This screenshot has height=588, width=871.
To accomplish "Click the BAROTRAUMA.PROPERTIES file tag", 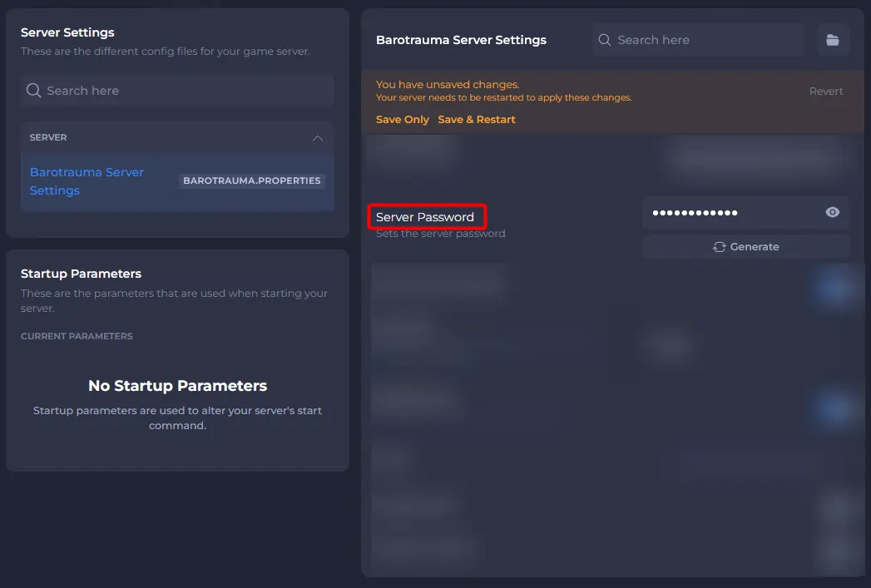I will point(251,180).
